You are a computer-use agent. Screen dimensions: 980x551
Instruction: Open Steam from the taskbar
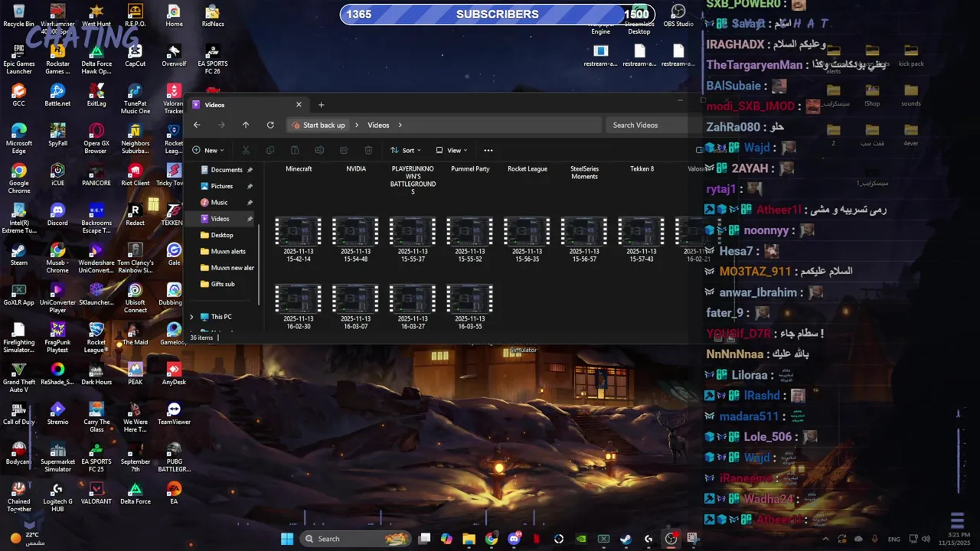coord(626,539)
